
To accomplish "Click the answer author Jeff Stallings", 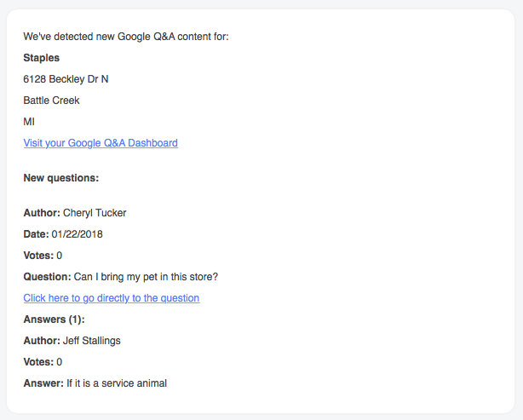I will click(x=92, y=341).
